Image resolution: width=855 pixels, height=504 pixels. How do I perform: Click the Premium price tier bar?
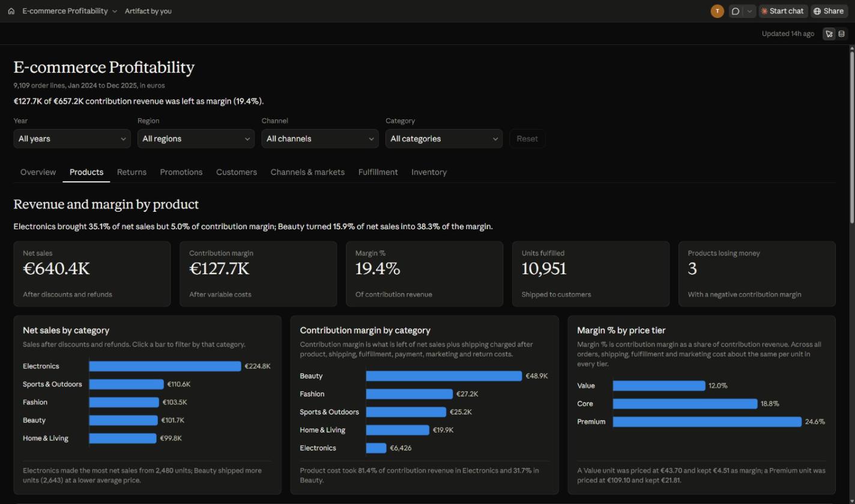coord(707,422)
